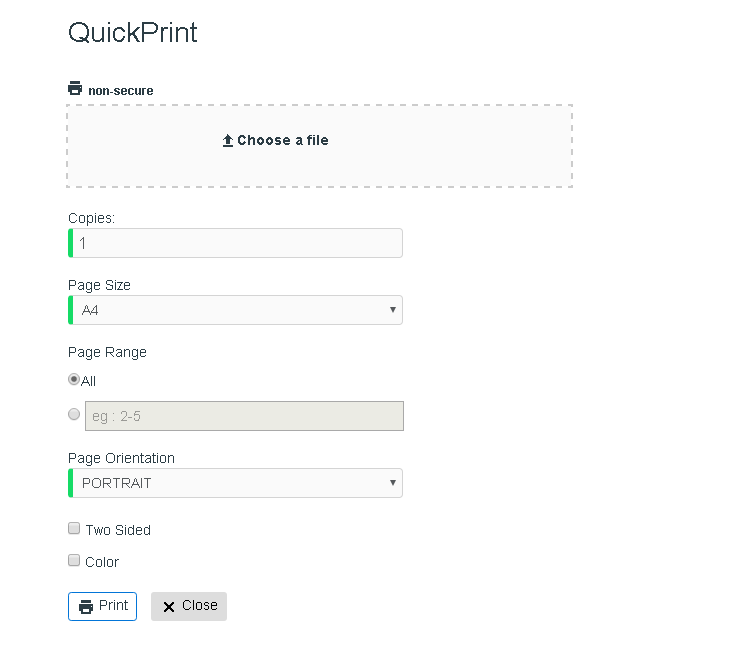Click the dashed file drop zone
This screenshot has width=735, height=645.
[x=319, y=146]
